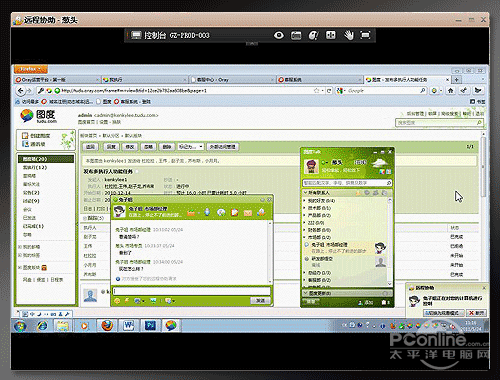500x380 pixels.
Task: Open voice chat microphone icon in chat window
Action: click(207, 212)
